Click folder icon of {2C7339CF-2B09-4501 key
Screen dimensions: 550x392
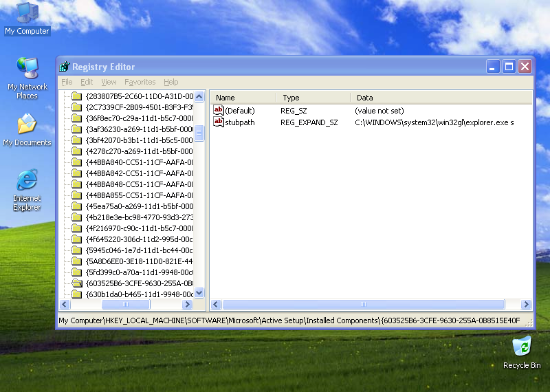(76, 107)
